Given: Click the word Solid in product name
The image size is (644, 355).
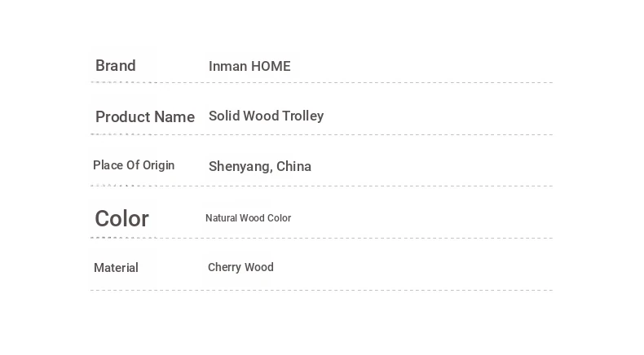Looking at the screenshot, I should click(x=224, y=116).
